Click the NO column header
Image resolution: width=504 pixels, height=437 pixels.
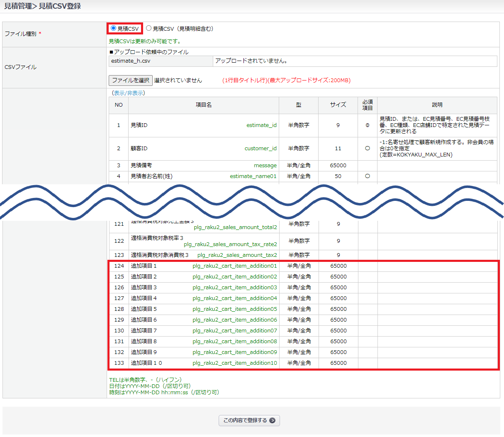point(119,105)
